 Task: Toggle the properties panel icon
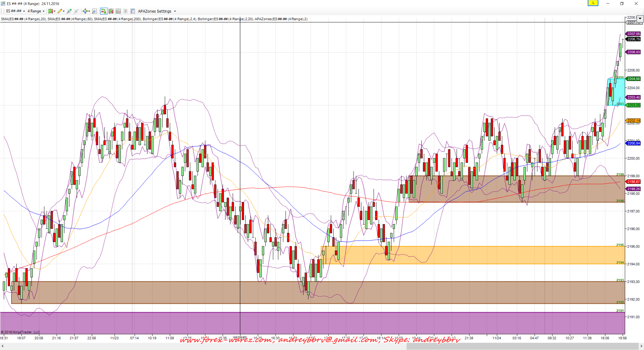pyautogui.click(x=133, y=11)
